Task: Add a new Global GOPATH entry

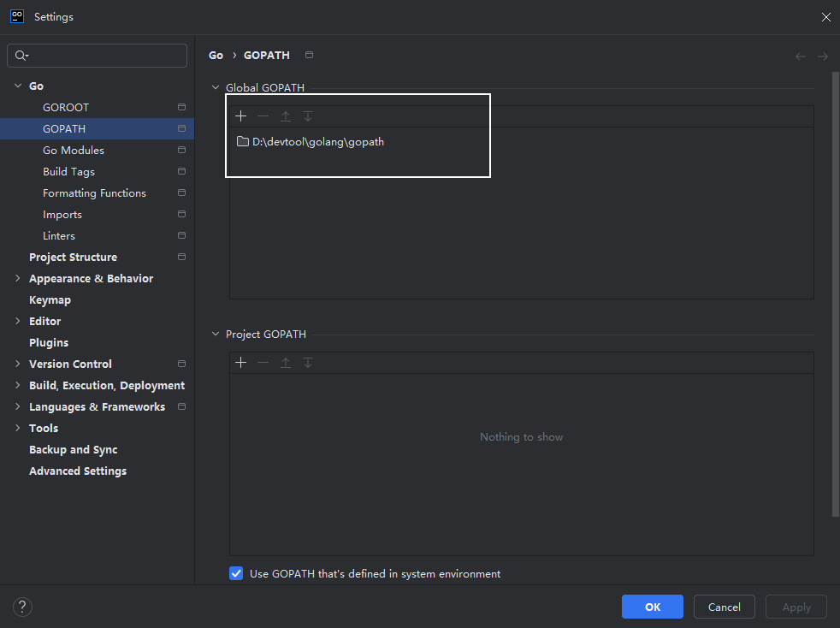Action: pos(240,116)
